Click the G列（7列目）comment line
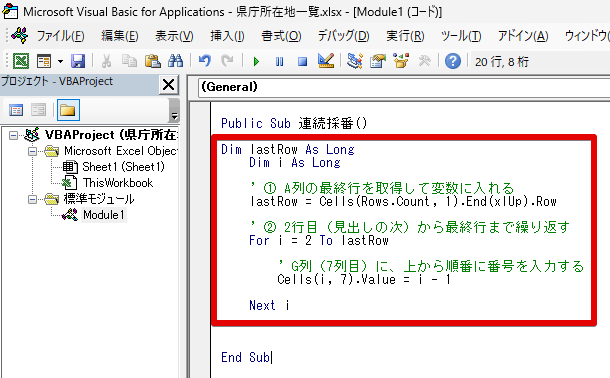 (431, 266)
